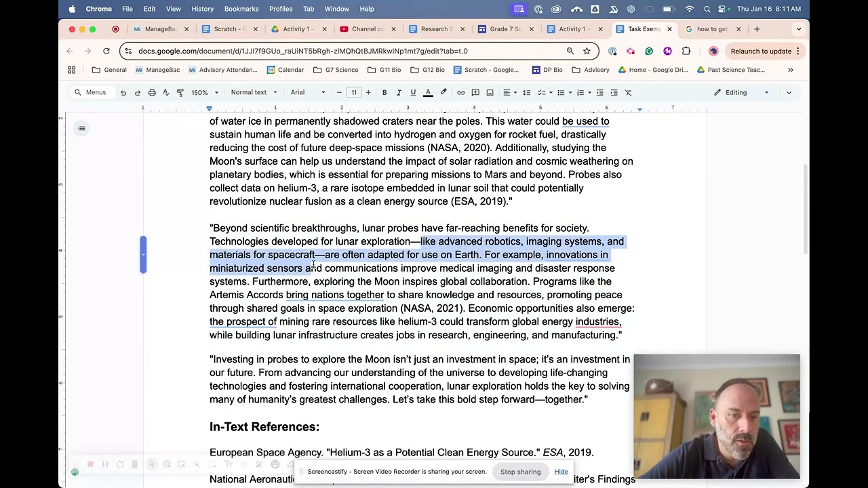
Task: Open Chrome extensions puzzle icon
Action: [x=686, y=51]
